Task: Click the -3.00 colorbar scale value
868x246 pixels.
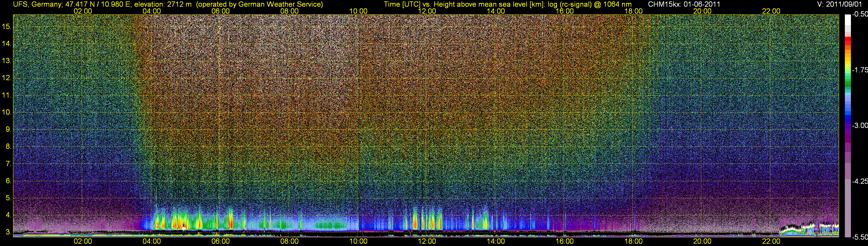Action: click(860, 125)
